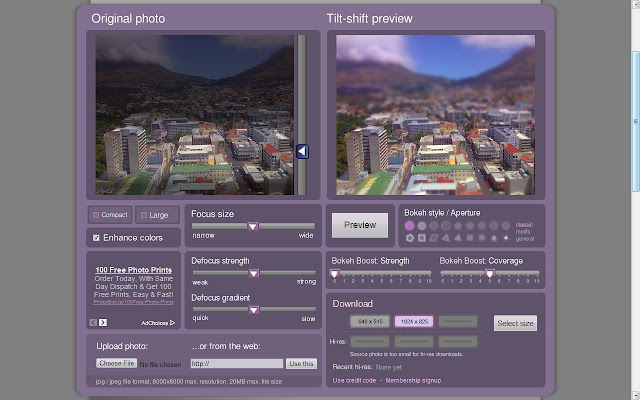Click the Focus size slider handle
Image resolution: width=640 pixels, height=400 pixels.
pos(253,226)
